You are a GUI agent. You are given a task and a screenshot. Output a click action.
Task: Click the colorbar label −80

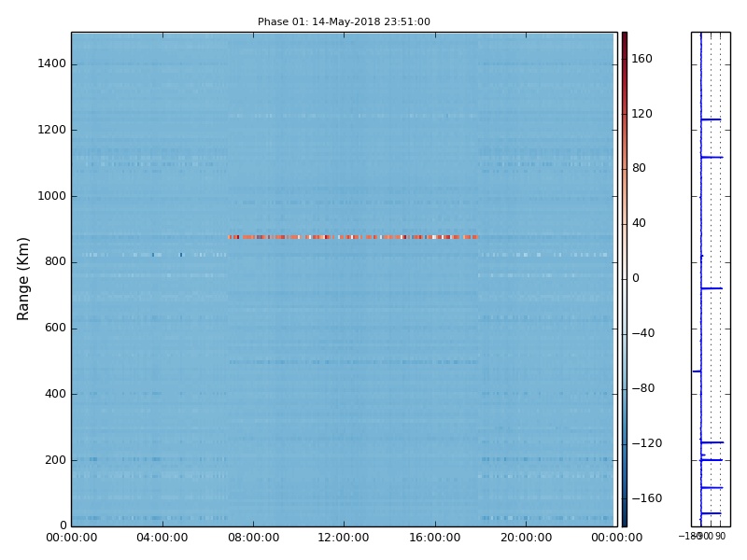tap(643, 388)
